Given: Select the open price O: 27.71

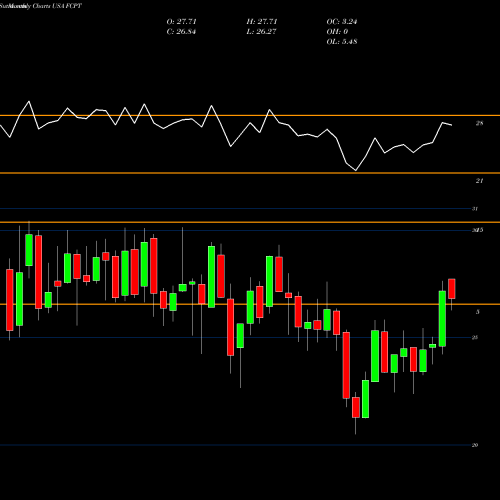Looking at the screenshot, I should [x=181, y=22].
